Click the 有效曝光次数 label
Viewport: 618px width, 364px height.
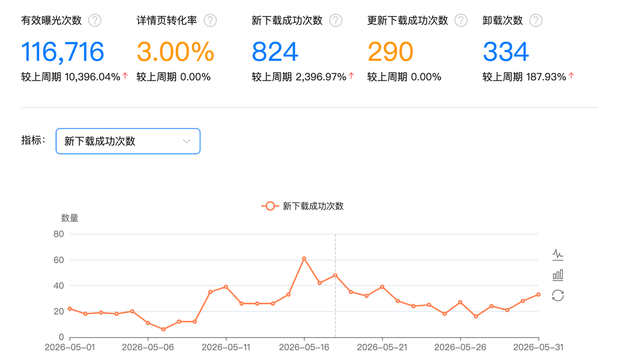[x=51, y=21]
